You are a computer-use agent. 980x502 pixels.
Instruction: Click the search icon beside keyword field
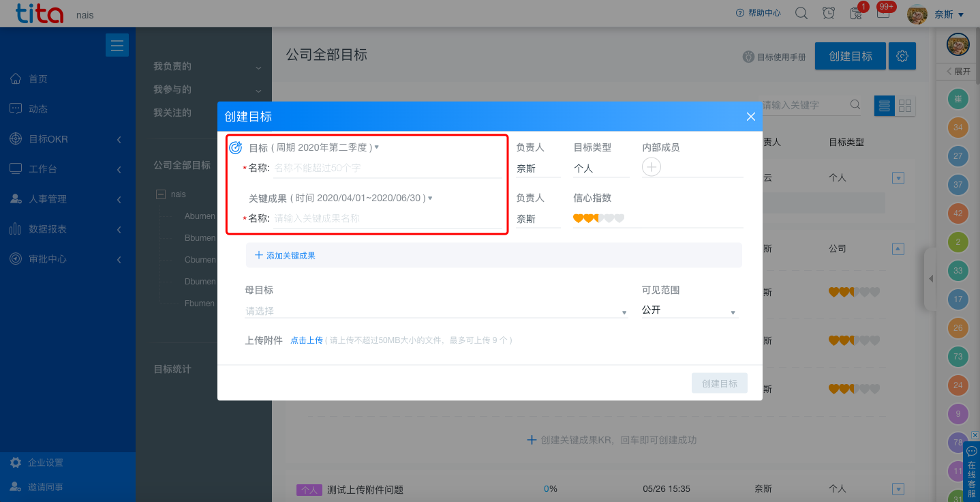pos(855,105)
